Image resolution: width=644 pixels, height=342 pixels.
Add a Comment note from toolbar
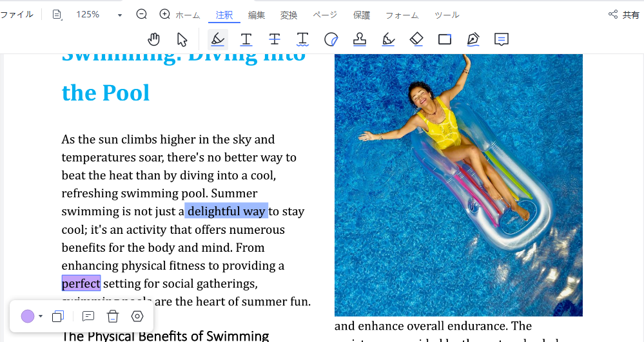(502, 39)
